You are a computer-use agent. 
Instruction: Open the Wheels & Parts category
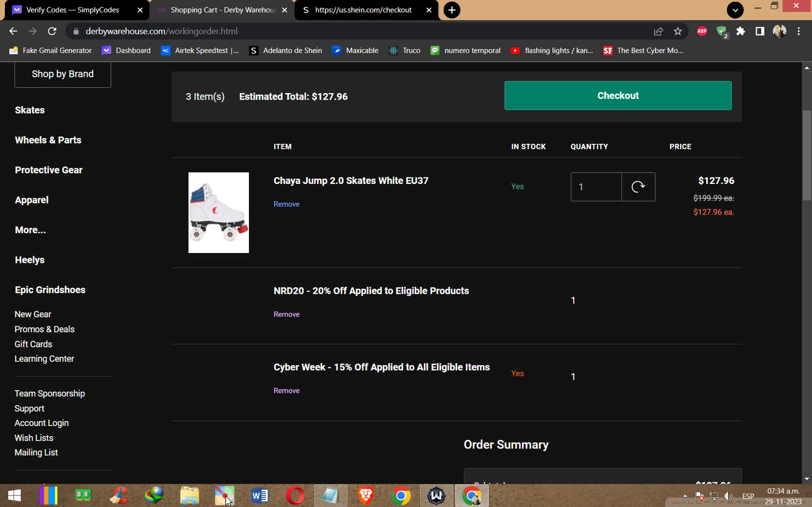point(48,140)
